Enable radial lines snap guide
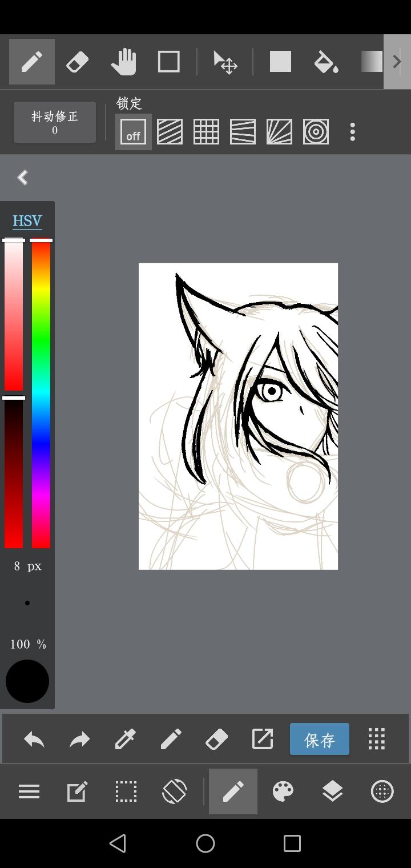 click(279, 132)
